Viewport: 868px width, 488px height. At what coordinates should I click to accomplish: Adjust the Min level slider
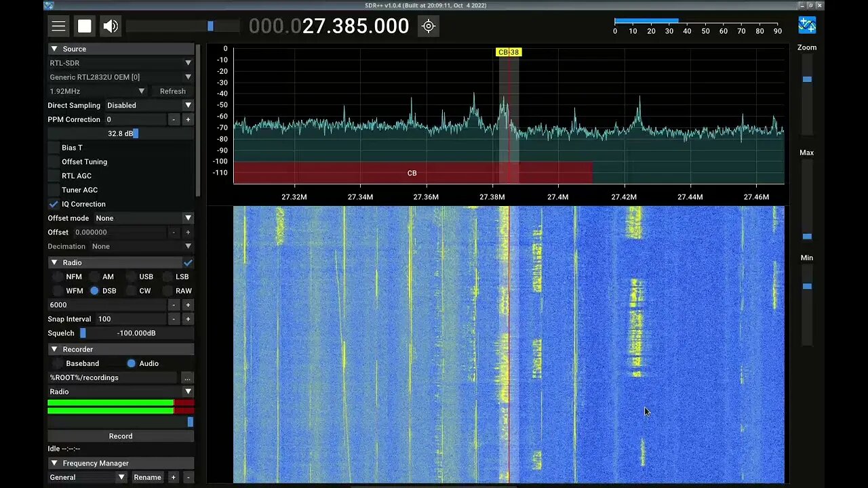pos(807,304)
